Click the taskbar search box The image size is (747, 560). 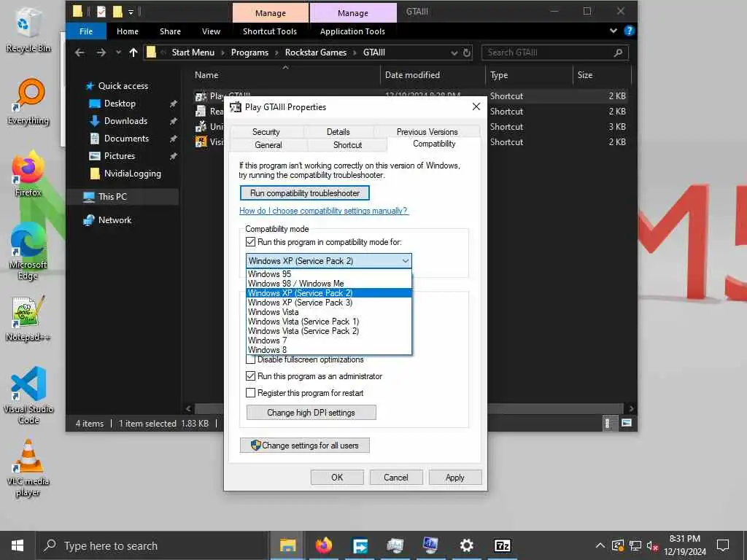coord(152,545)
